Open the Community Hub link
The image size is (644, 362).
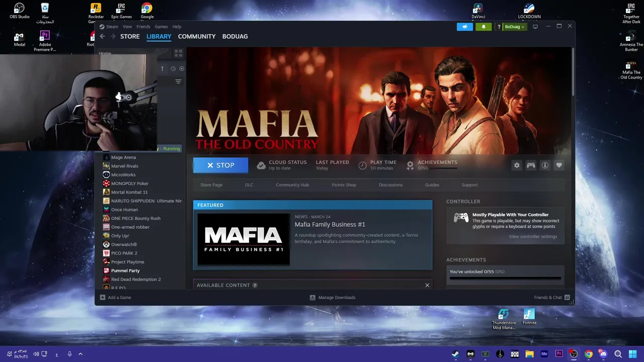[292, 185]
